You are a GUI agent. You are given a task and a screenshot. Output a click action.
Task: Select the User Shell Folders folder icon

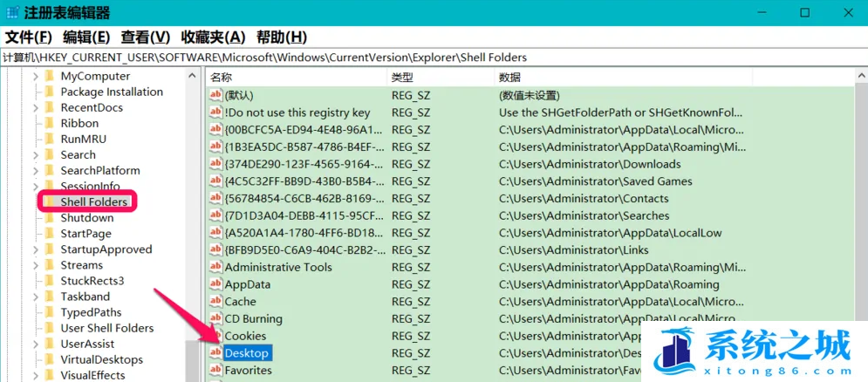click(x=50, y=328)
